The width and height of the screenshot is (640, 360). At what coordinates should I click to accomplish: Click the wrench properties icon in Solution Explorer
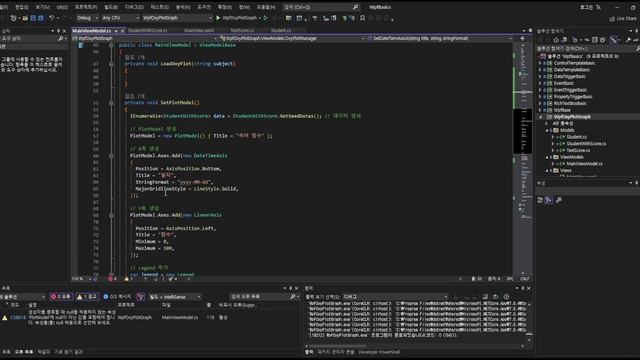pos(628,40)
